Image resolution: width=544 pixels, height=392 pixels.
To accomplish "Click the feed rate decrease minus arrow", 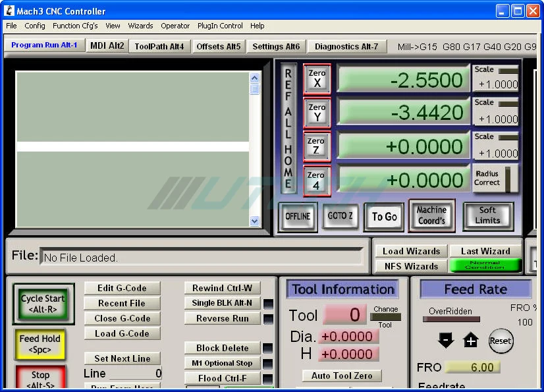I will coord(446,341).
